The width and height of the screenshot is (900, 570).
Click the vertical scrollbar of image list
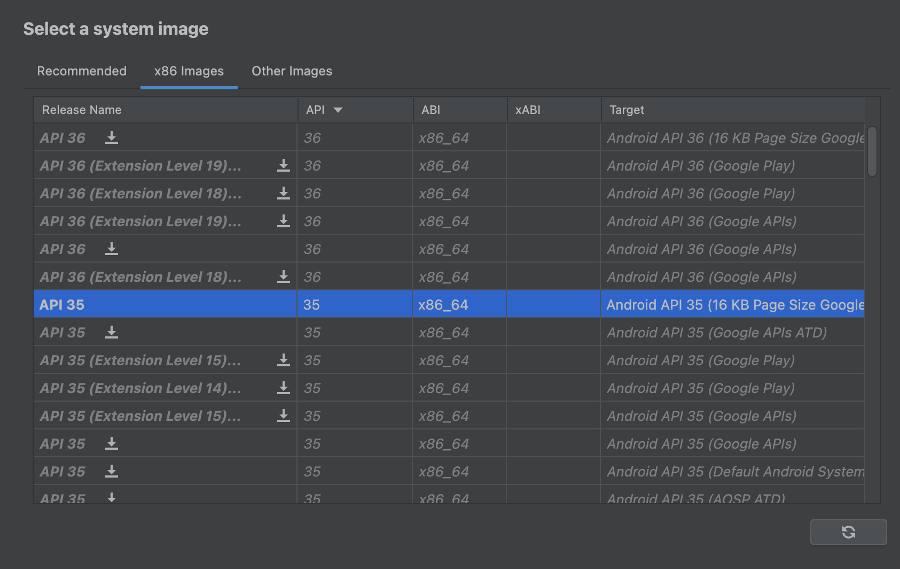coord(872,151)
